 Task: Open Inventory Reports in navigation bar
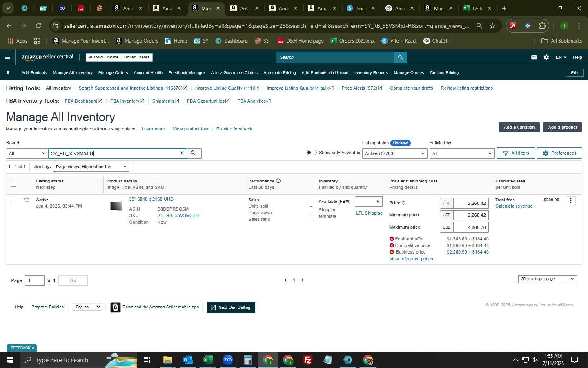tap(371, 73)
